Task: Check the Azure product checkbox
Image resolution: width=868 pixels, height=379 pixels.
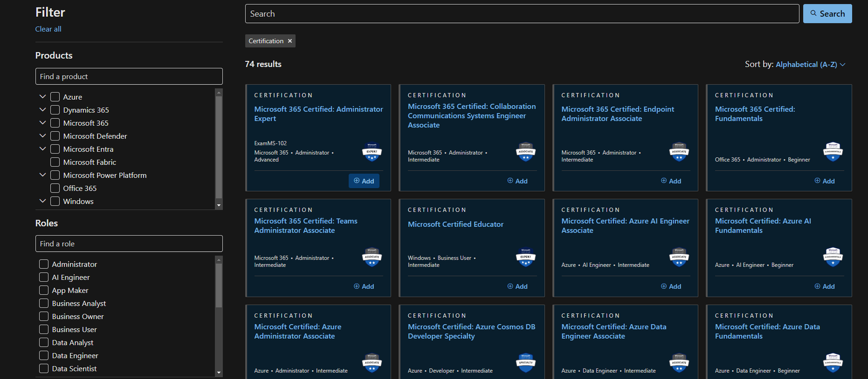Action: point(55,97)
